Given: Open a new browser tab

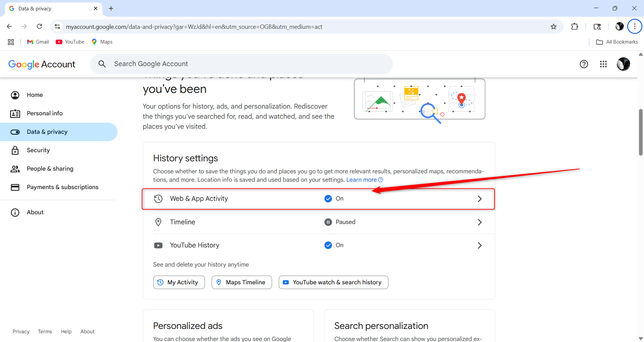Looking at the screenshot, I should [111, 8].
